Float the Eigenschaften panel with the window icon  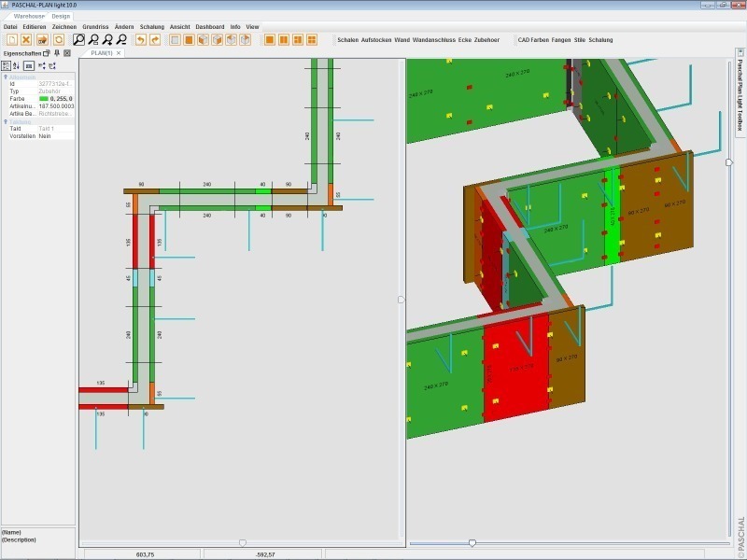pyautogui.click(x=46, y=53)
